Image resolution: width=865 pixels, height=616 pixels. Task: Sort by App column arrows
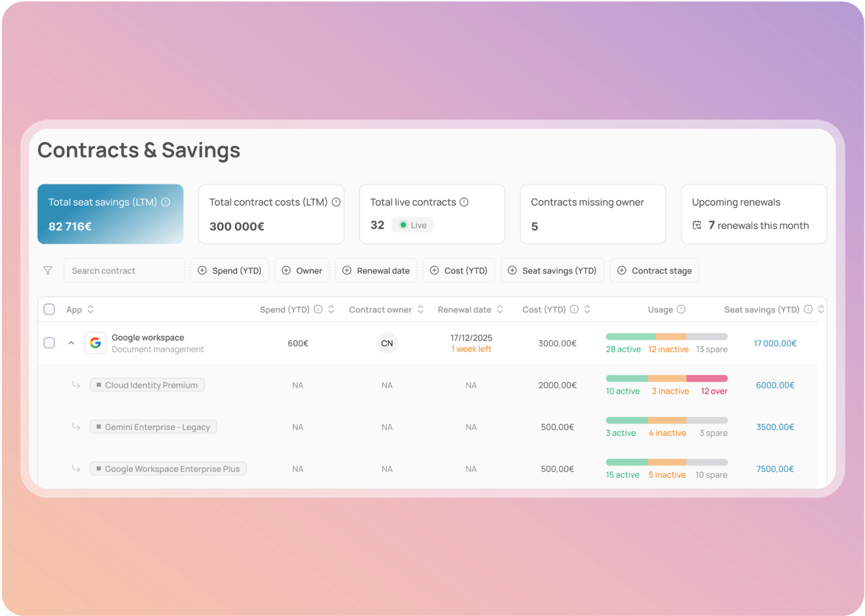[91, 310]
